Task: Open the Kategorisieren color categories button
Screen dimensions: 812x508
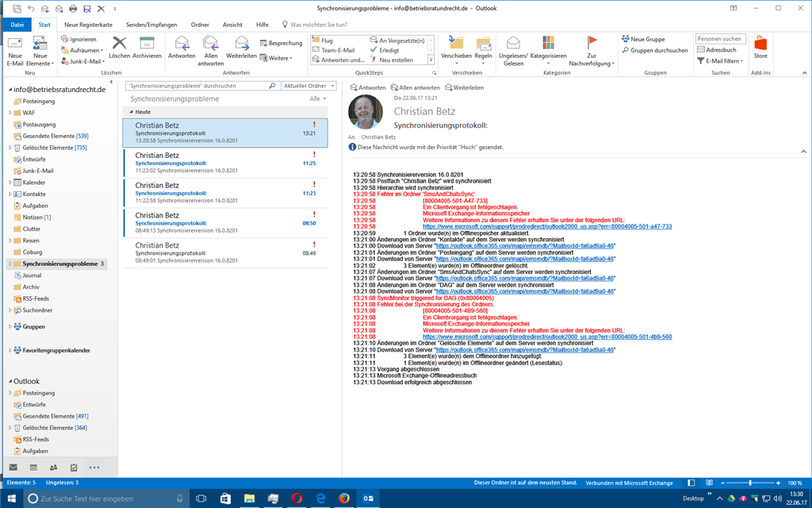Action: (x=549, y=52)
